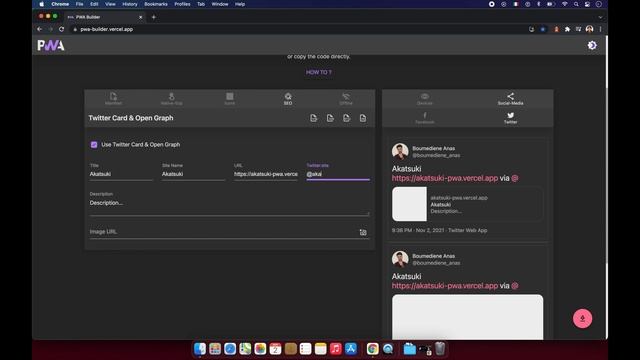Open the browser extensions puzzle icon
Image resolution: width=640 pixels, height=360 pixels.
point(567,29)
